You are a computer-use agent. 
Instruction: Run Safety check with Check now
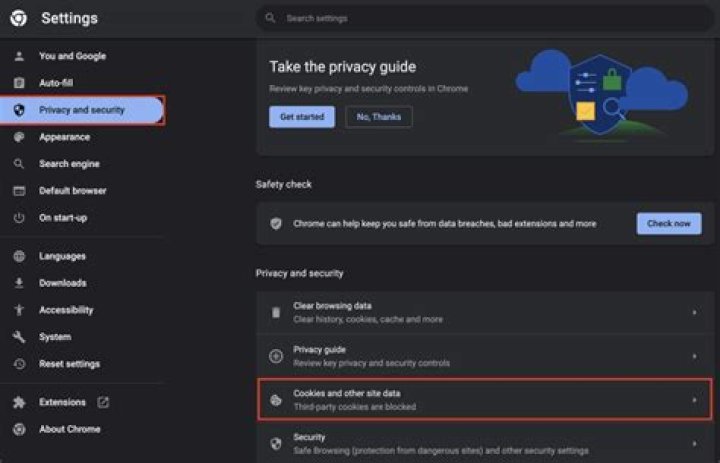pos(669,224)
